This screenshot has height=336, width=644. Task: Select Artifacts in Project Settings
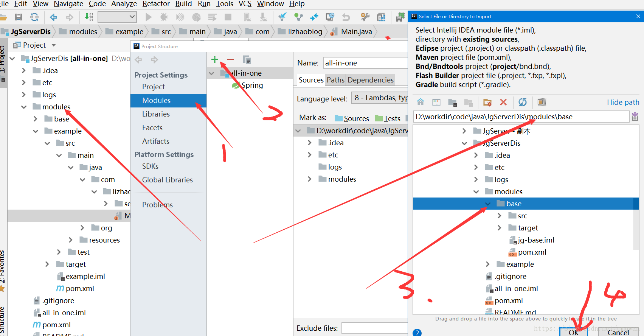(x=156, y=141)
